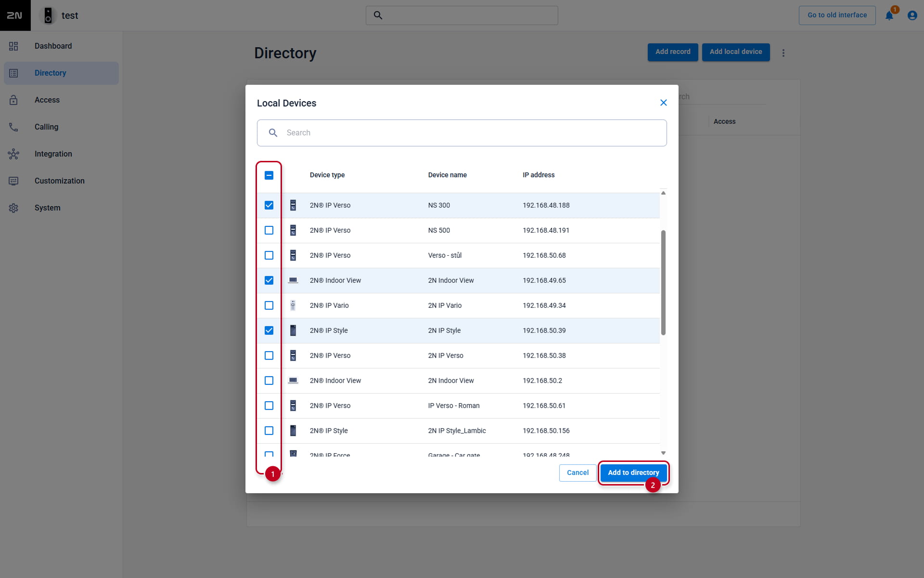Click the test device intercom icon
This screenshot has height=578, width=924.
pos(48,15)
